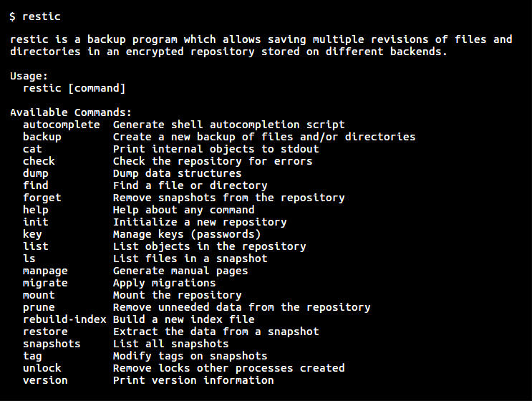Click the 'unlock' command name
532x401 pixels.
(x=42, y=368)
